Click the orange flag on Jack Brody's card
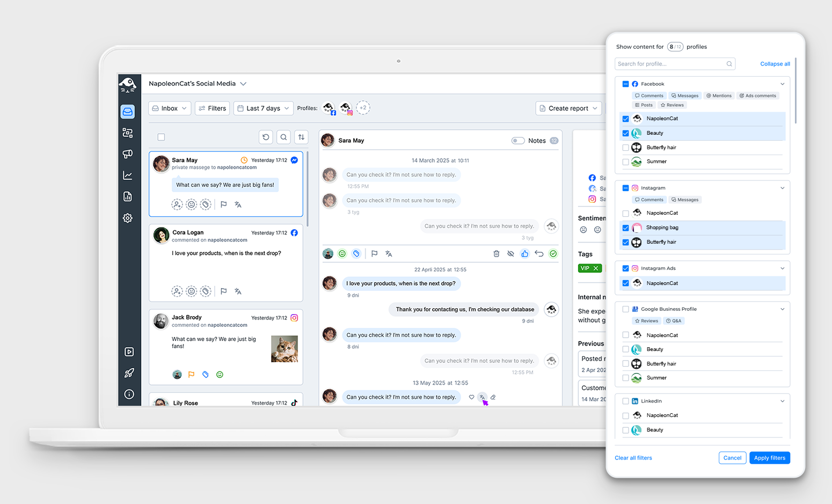Image resolution: width=832 pixels, height=504 pixels. [191, 375]
